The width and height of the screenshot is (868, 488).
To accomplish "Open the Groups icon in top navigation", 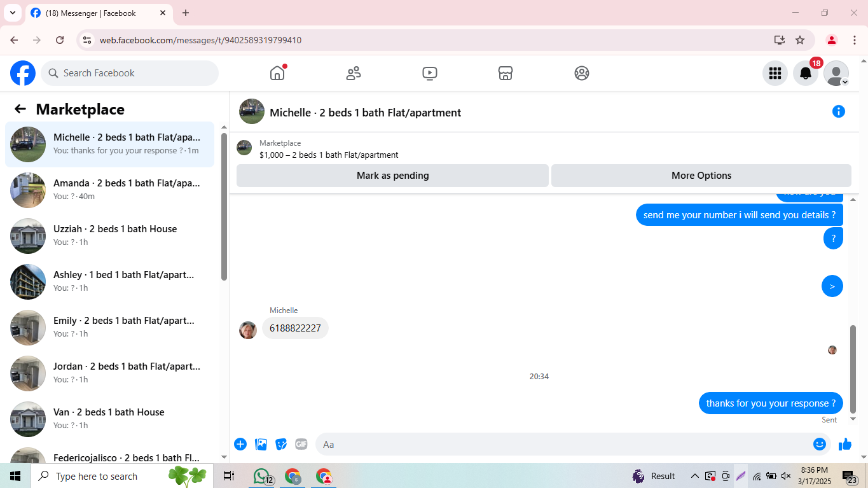I will coord(582,73).
